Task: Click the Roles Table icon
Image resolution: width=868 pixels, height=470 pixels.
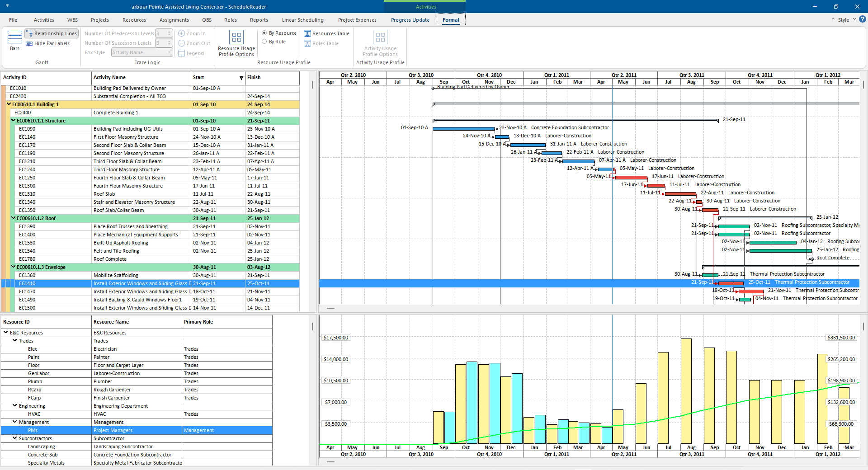Action: click(307, 43)
